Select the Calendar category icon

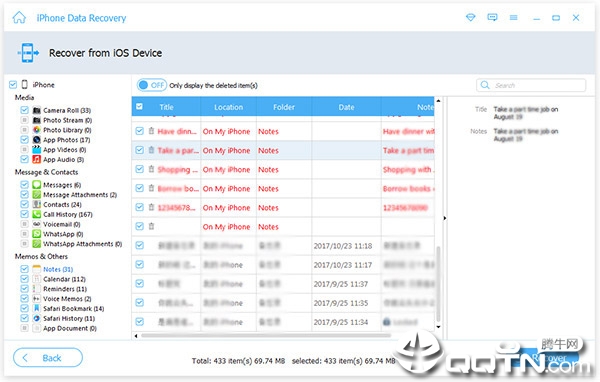tap(37, 279)
